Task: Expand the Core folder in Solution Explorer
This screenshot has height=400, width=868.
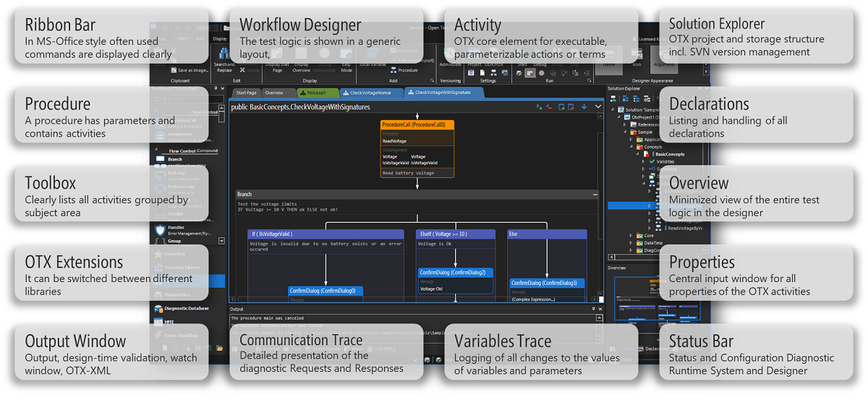Action: click(630, 235)
